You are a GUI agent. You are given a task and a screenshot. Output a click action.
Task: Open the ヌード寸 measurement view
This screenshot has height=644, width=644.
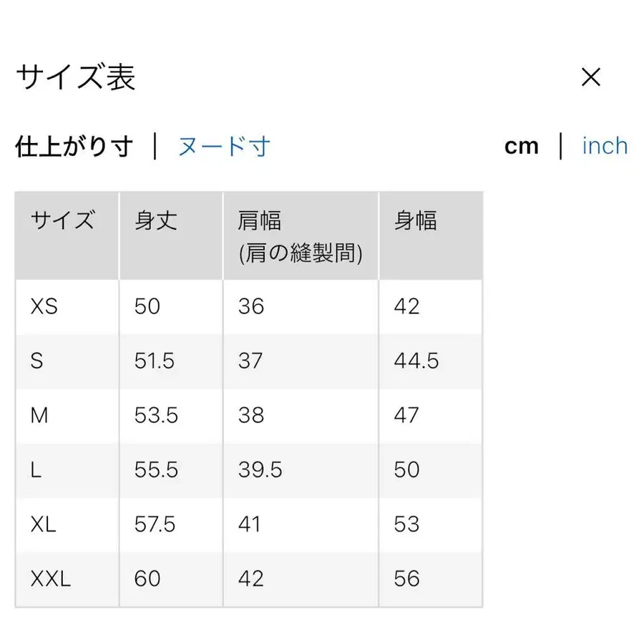(223, 146)
